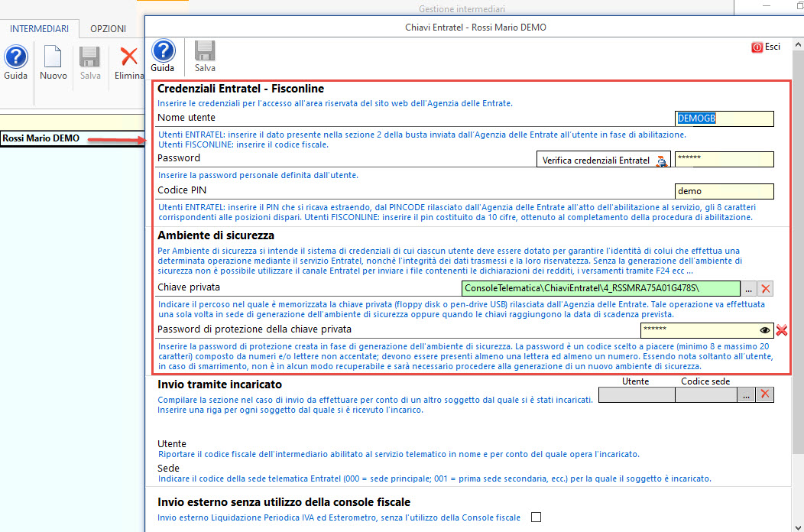Image resolution: width=804 pixels, height=532 pixels.
Task: Click the dialog scrollbar up arrow
Action: point(798,45)
